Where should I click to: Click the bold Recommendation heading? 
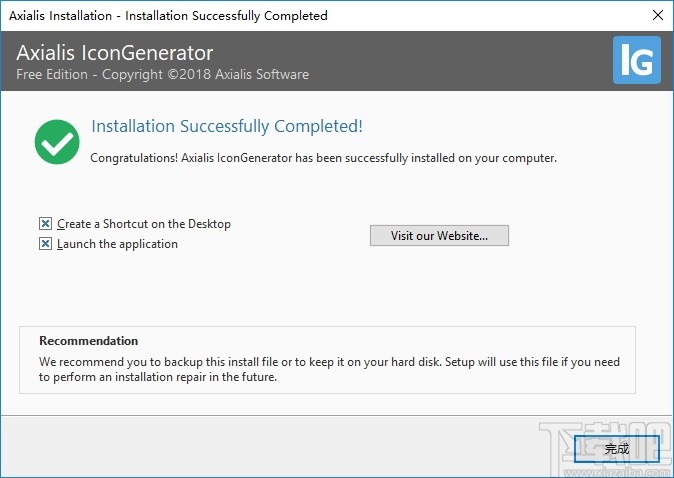pos(88,341)
